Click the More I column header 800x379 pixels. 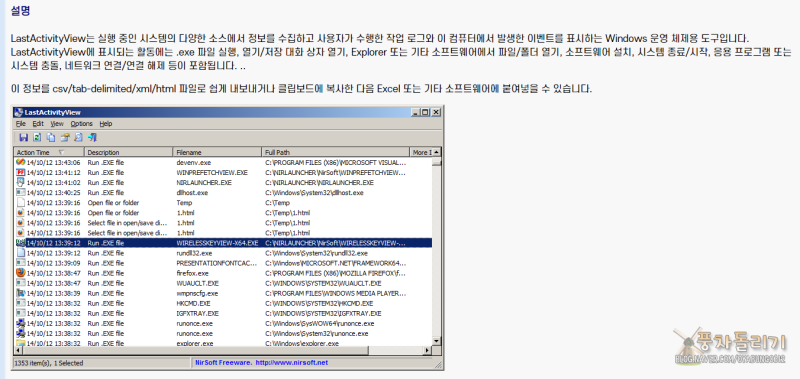pyautogui.click(x=421, y=152)
